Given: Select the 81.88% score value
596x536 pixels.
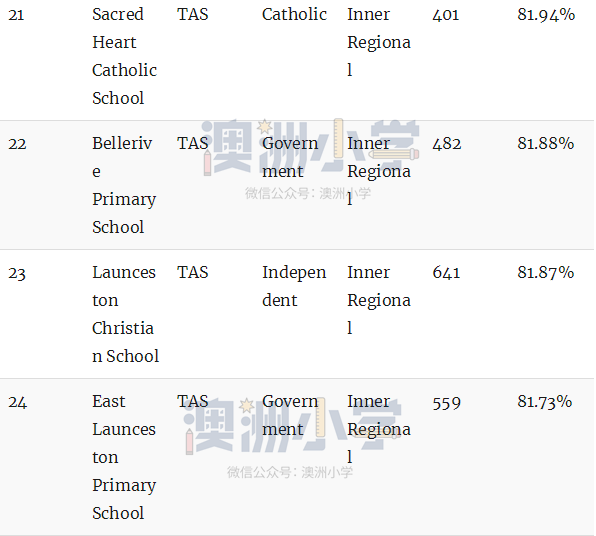Looking at the screenshot, I should click(545, 144).
